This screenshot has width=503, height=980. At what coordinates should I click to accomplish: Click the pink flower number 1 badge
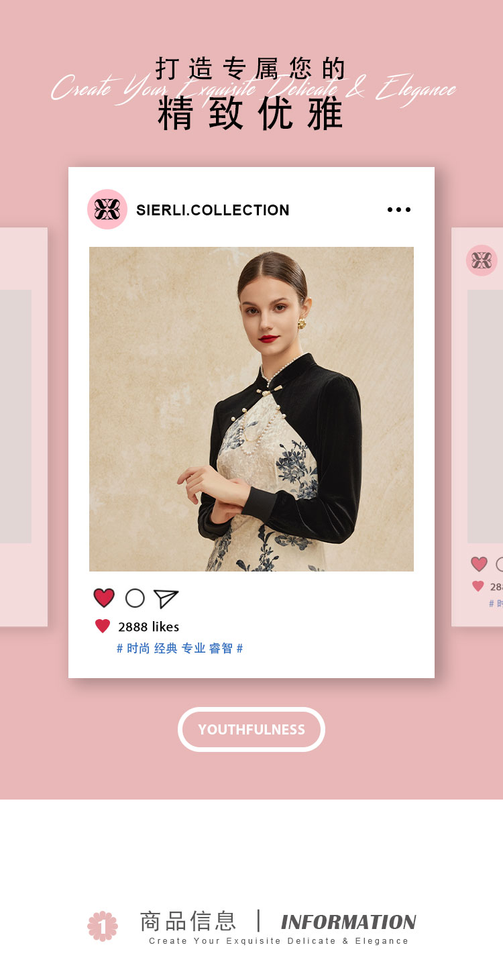[103, 926]
